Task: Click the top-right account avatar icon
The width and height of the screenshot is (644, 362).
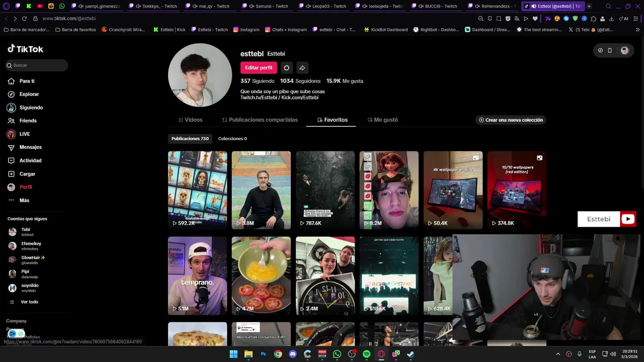Action: 624,50
